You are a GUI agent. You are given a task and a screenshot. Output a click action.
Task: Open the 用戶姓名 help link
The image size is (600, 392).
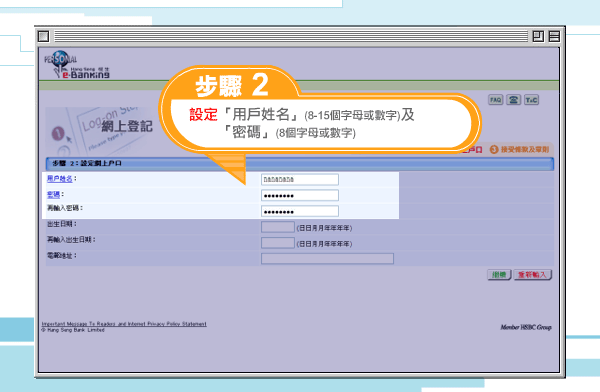click(60, 179)
